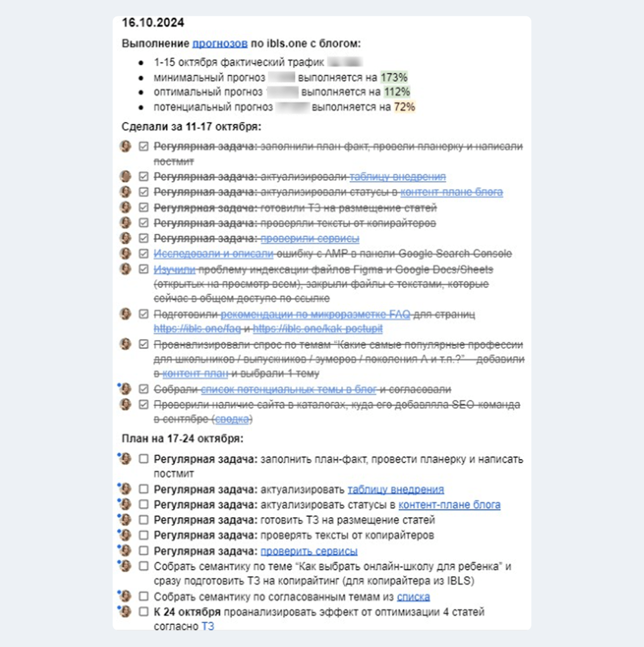Image resolution: width=644 pixels, height=647 pixels.
Task: Click the orange highlighted 72% value
Action: (404, 107)
